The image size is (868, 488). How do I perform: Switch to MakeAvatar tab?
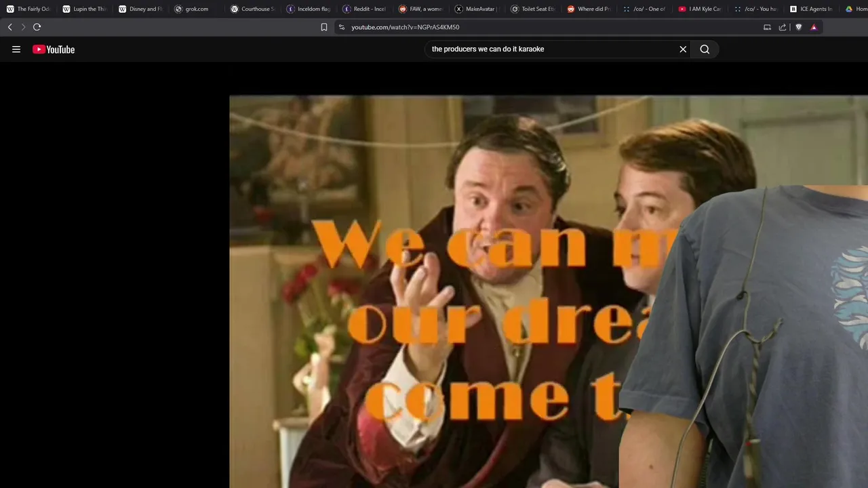pos(477,9)
